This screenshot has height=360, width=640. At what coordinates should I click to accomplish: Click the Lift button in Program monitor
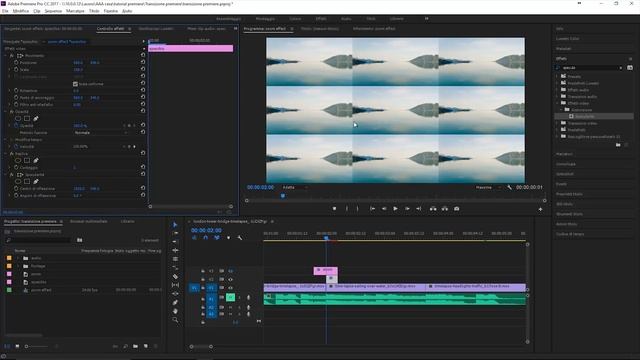point(433,209)
